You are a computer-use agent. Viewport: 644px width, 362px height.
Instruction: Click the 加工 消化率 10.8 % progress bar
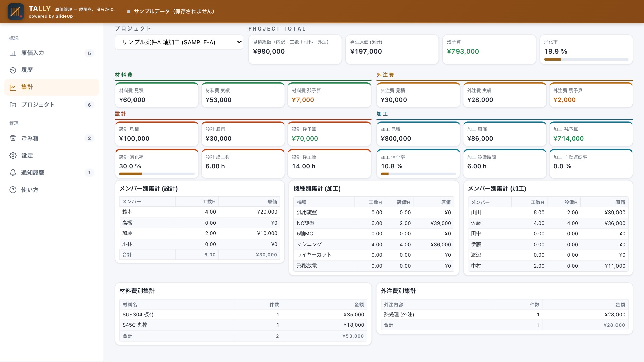click(x=418, y=174)
